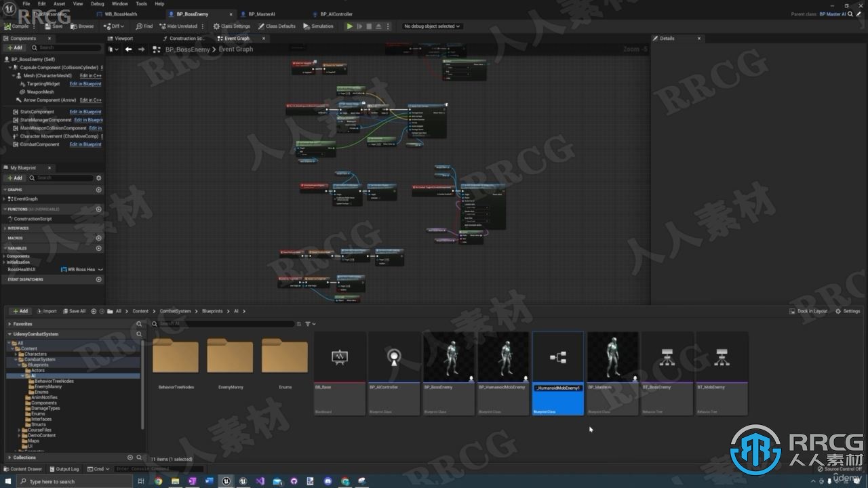Collapse the Mesh (CharacterMesh0) tree node
868x488 pixels.
pos(13,76)
